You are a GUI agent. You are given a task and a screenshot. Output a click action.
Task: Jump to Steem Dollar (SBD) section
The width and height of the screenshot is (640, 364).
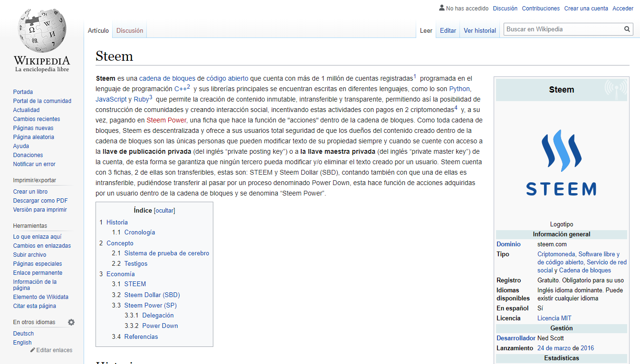[x=152, y=295]
